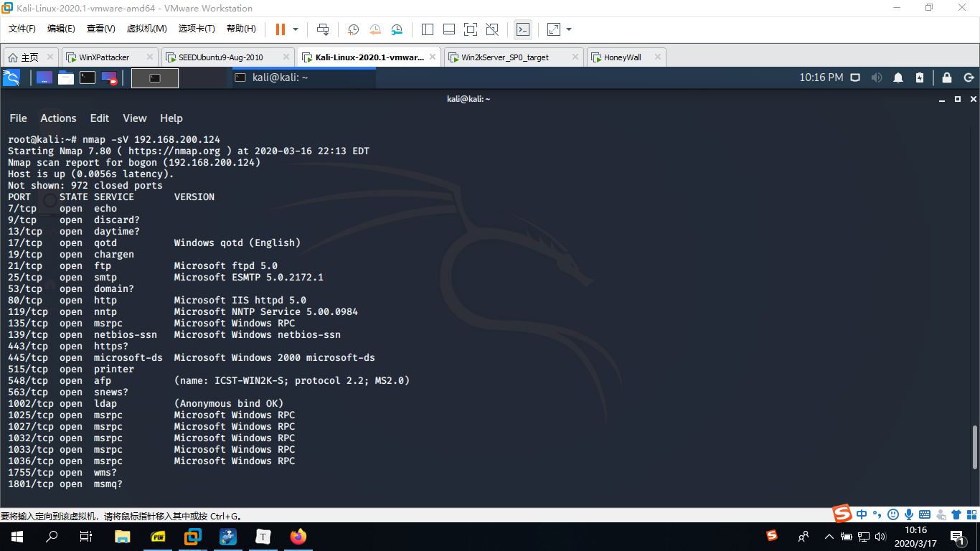Viewport: 980px width, 551px height.
Task: Click the Kali show desktop panel icon
Action: 44,77
